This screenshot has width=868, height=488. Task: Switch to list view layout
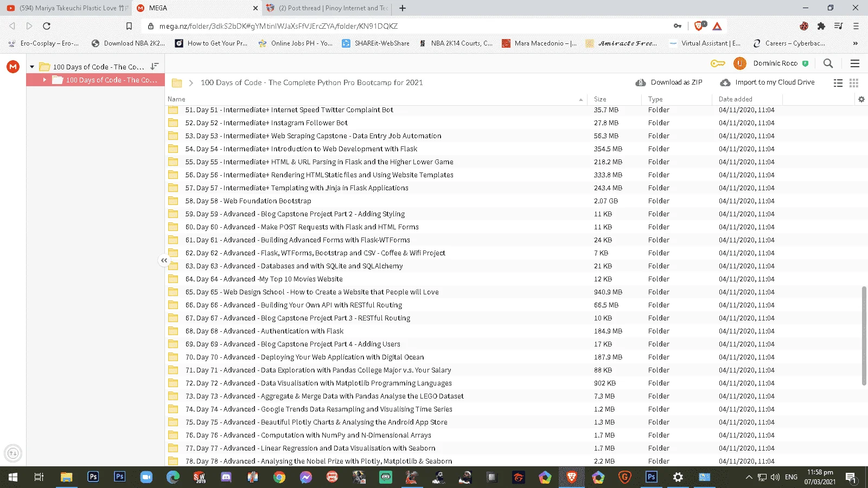(x=838, y=83)
